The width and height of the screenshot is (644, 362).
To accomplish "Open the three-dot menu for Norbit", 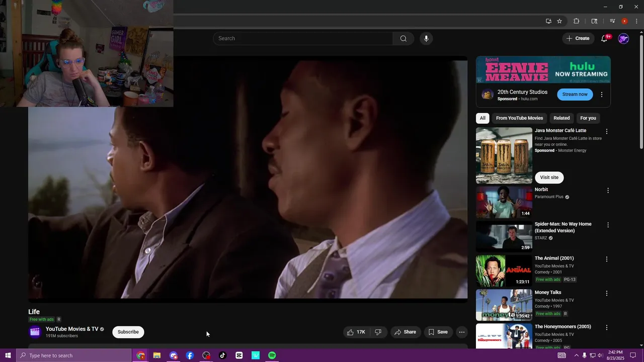I will click(608, 191).
